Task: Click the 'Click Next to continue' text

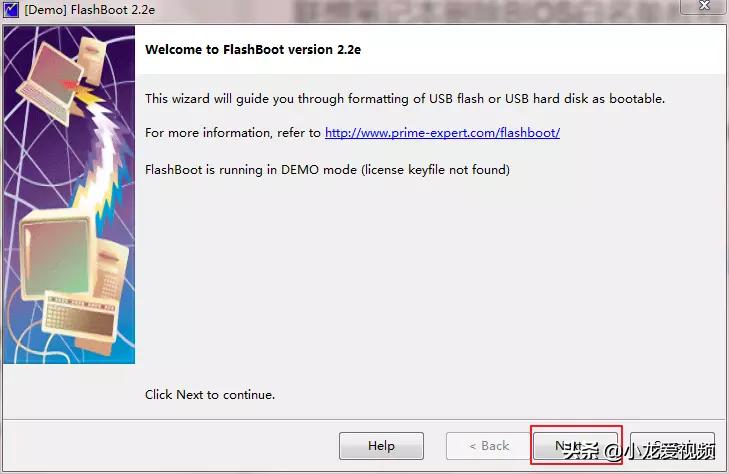Action: (210, 395)
